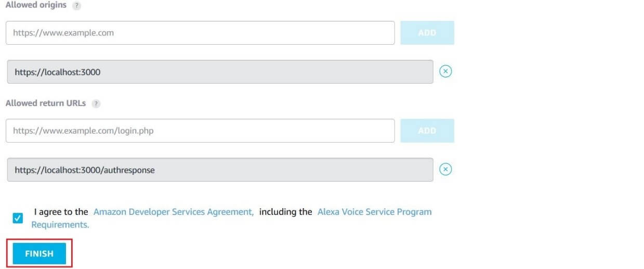Click the Allowed origins URL input field
The height and width of the screenshot is (269, 644).
click(x=200, y=33)
